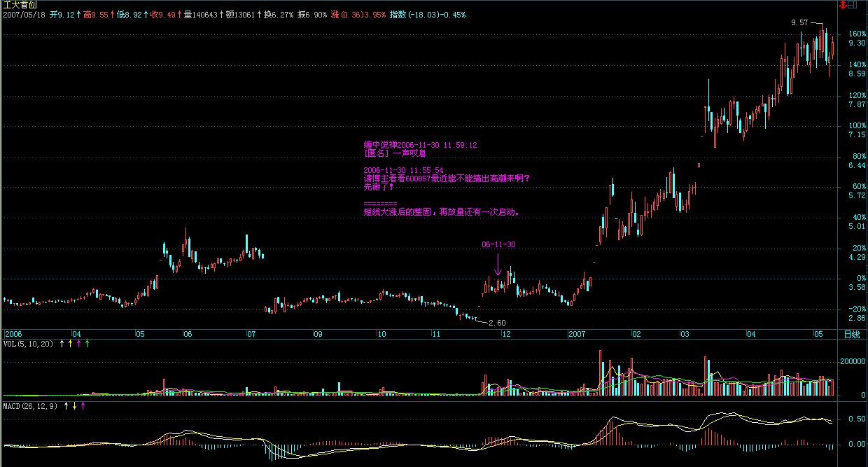Click the MACD(26,12,9) indicator label
The width and height of the screenshot is (868, 467).
(30, 405)
